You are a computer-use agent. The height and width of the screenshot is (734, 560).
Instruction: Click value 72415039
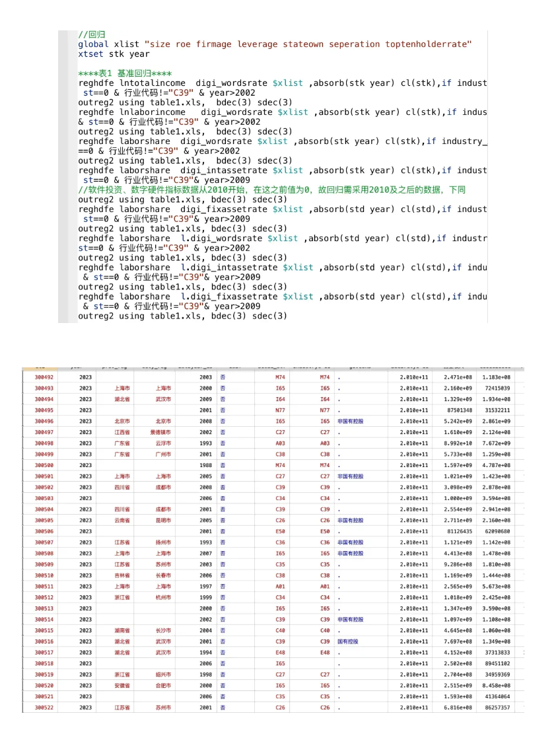[x=498, y=388]
